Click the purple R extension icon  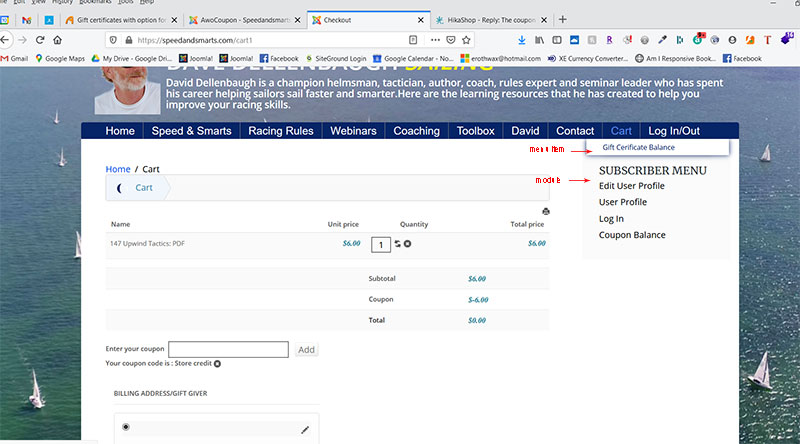[609, 40]
